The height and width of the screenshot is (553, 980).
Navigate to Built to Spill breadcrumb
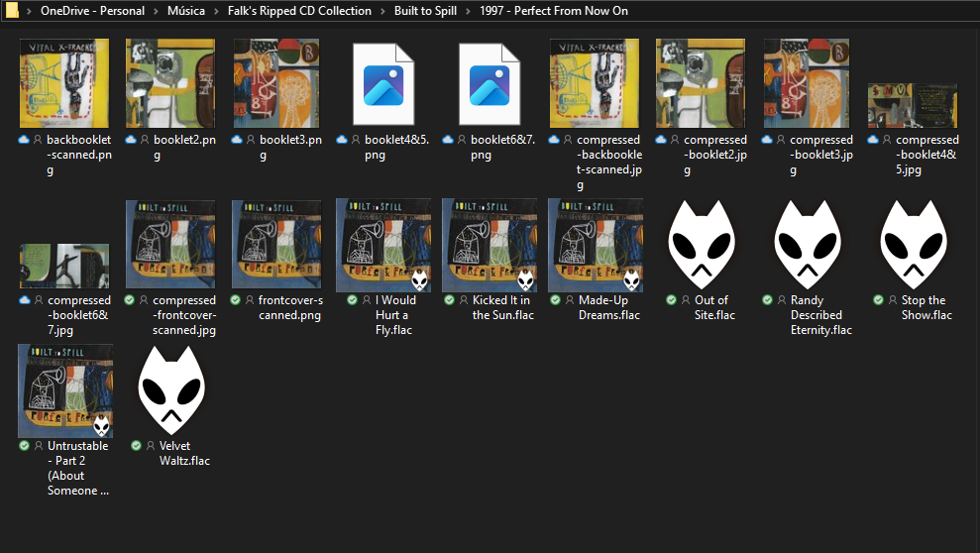point(426,11)
